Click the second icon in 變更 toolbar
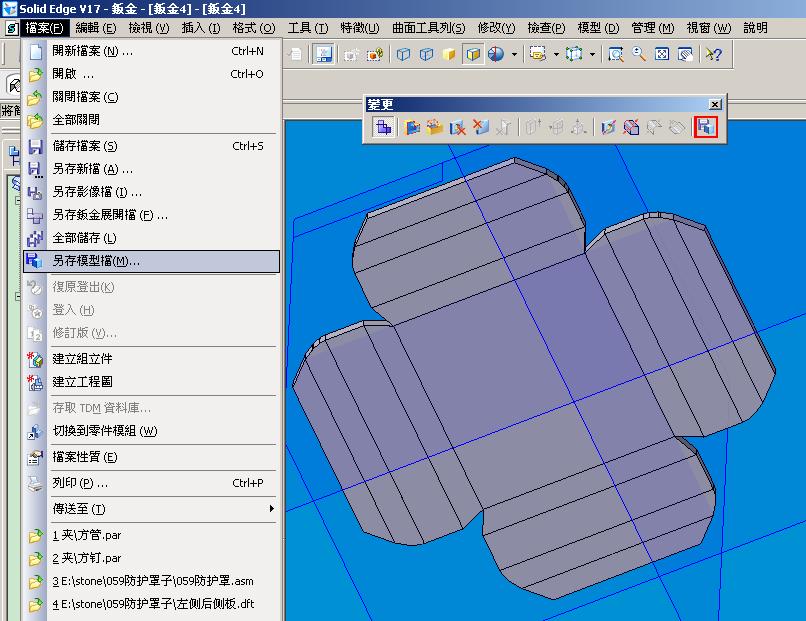806x621 pixels. (x=411, y=127)
